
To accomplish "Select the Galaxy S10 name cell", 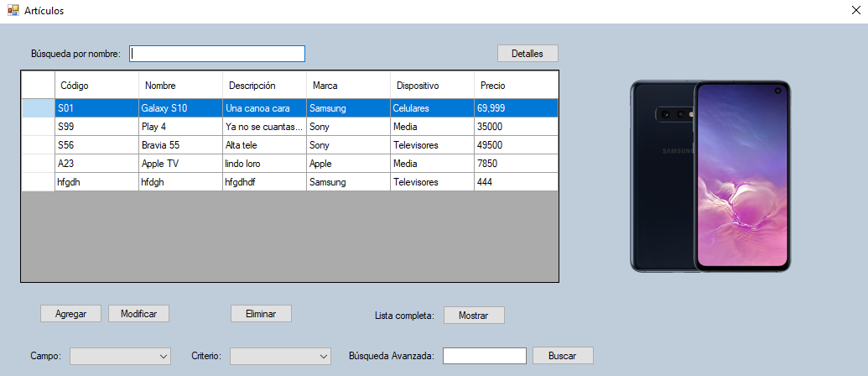I will [x=180, y=108].
